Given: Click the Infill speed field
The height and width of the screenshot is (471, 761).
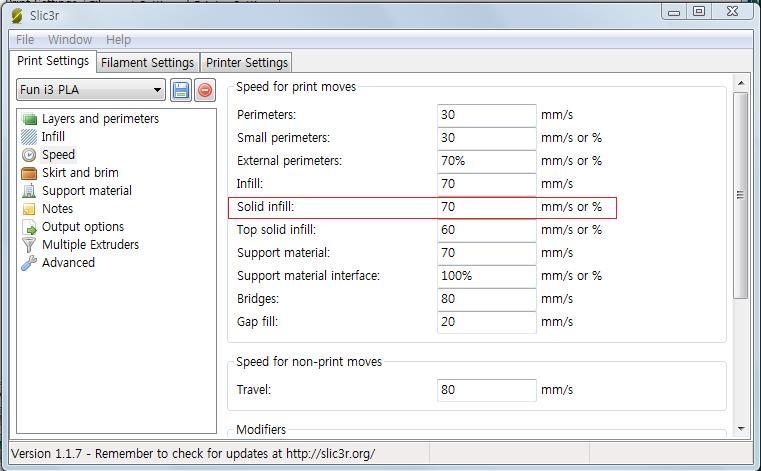Looking at the screenshot, I should point(487,184).
